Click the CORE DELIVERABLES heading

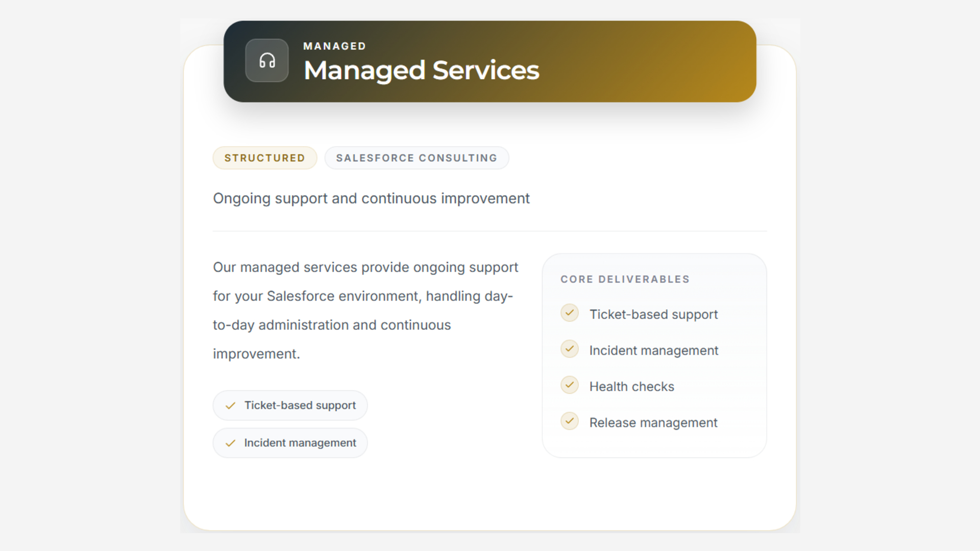(625, 280)
